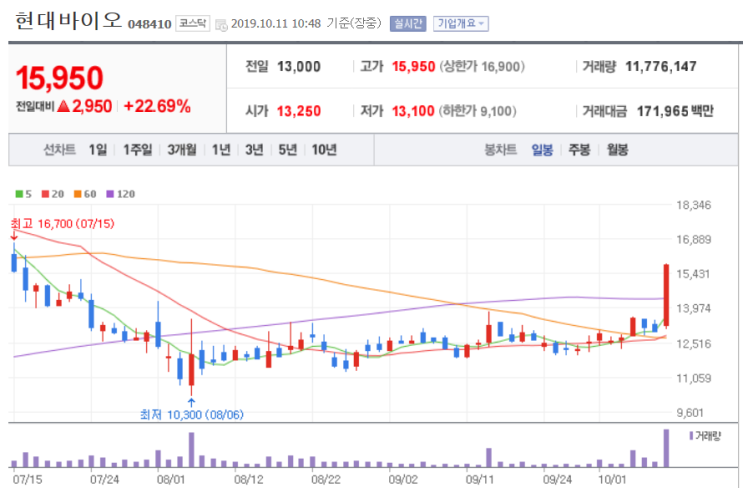The width and height of the screenshot is (743, 488).
Task: Click the 거래량 11,776,147 value
Action: (x=661, y=67)
